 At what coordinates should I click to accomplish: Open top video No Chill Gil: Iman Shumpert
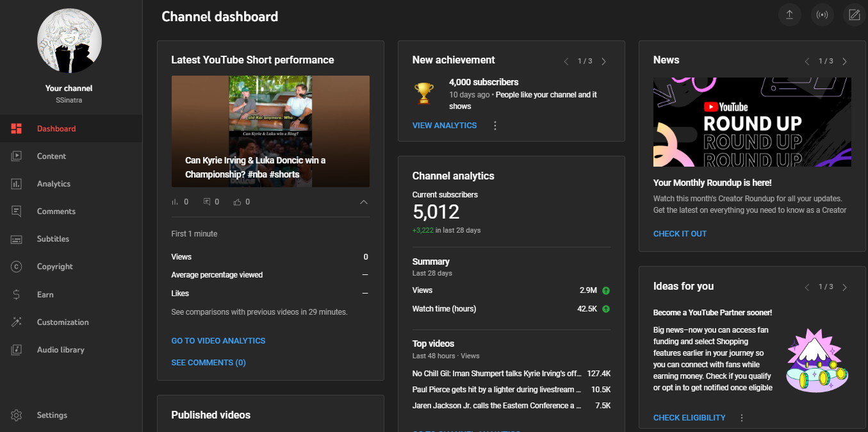(511, 373)
